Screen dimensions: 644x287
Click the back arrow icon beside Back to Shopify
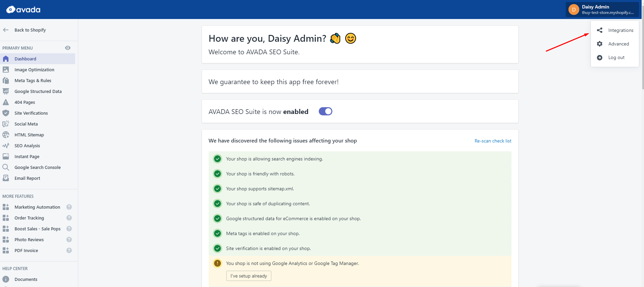click(x=6, y=30)
